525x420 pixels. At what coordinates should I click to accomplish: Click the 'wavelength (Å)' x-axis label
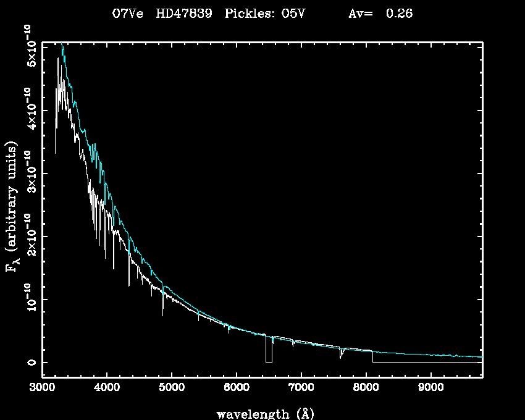pos(261,413)
